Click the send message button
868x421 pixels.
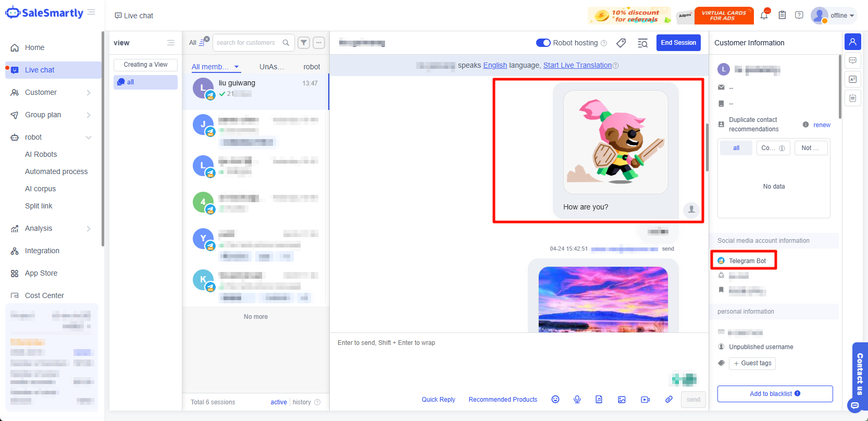tap(693, 400)
